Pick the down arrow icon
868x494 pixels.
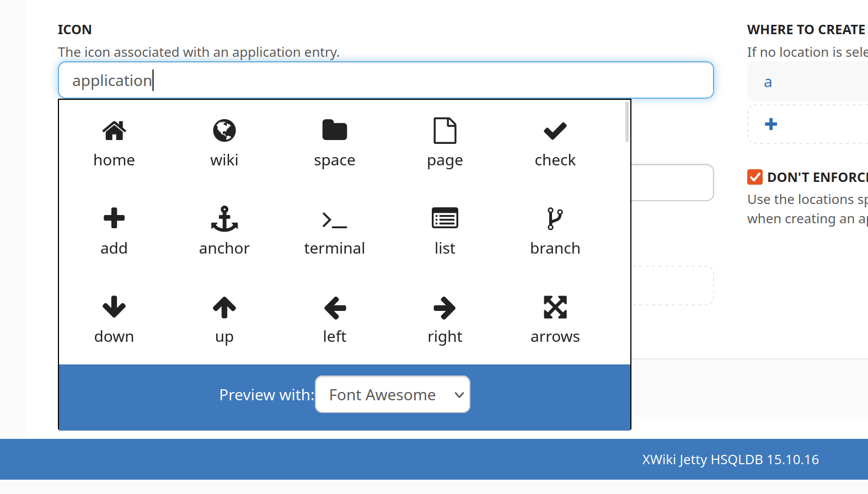click(x=114, y=307)
